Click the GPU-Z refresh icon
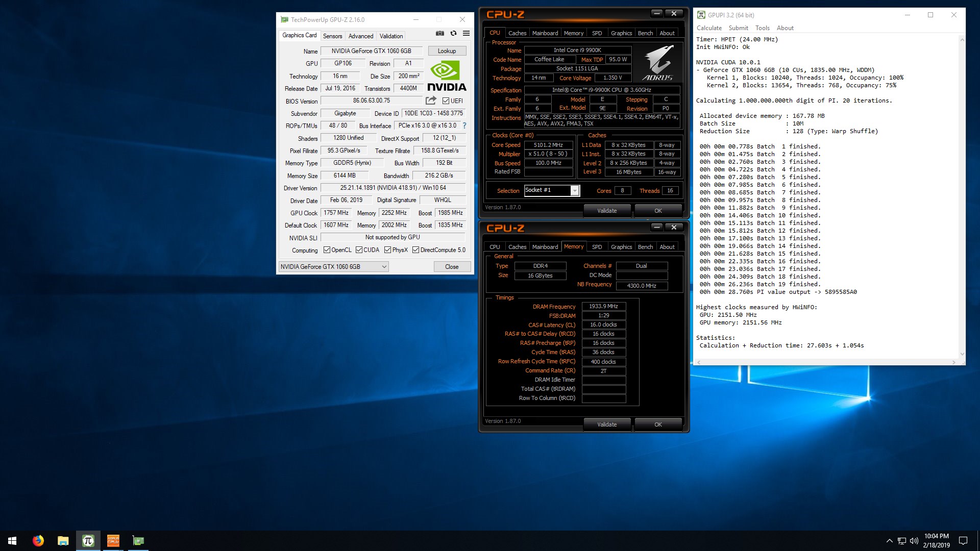This screenshot has height=551, width=980. [x=453, y=34]
